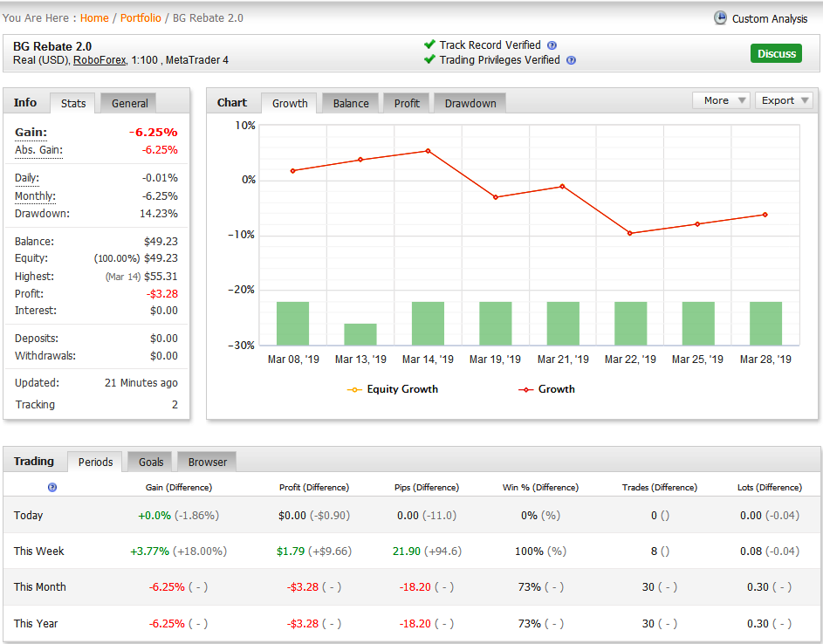Screen dimensions: 823x644
Task: Click the Mar 22 '19 growth data point
Action: [x=630, y=233]
